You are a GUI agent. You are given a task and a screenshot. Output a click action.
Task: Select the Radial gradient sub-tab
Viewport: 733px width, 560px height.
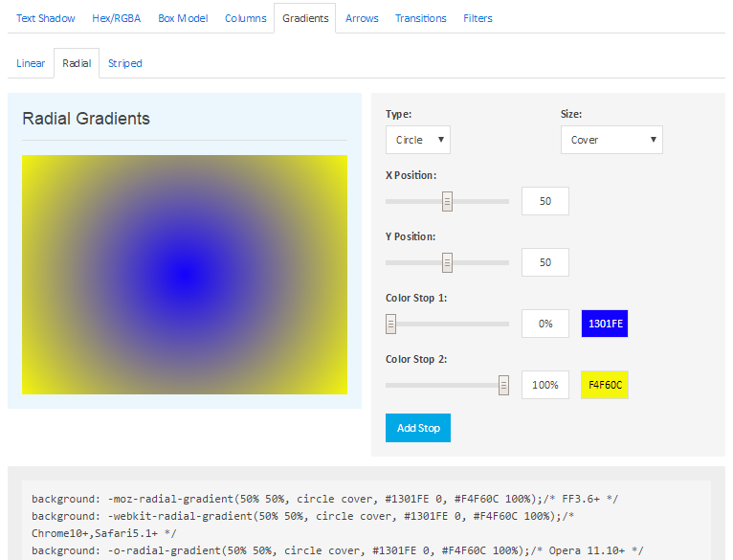(x=77, y=63)
